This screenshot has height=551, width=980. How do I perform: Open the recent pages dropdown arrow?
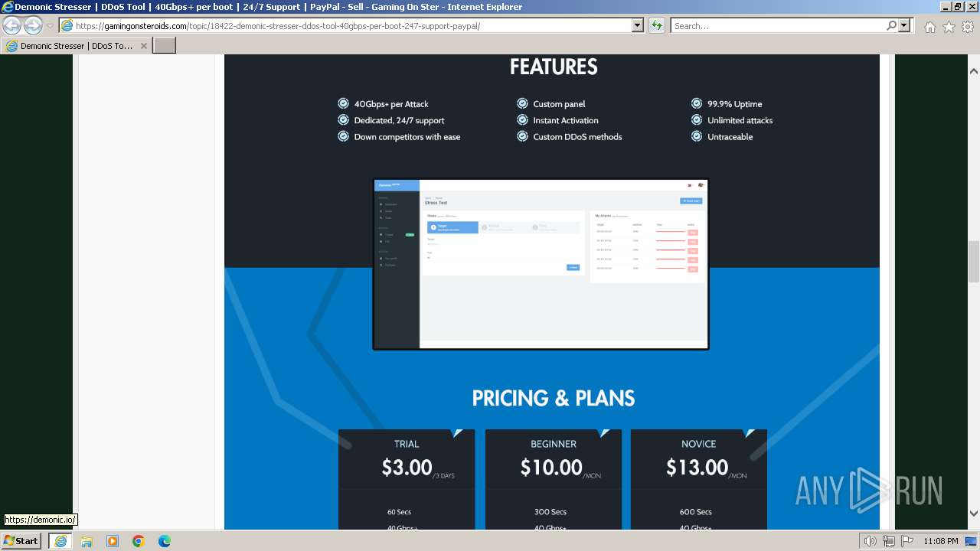[x=50, y=26]
